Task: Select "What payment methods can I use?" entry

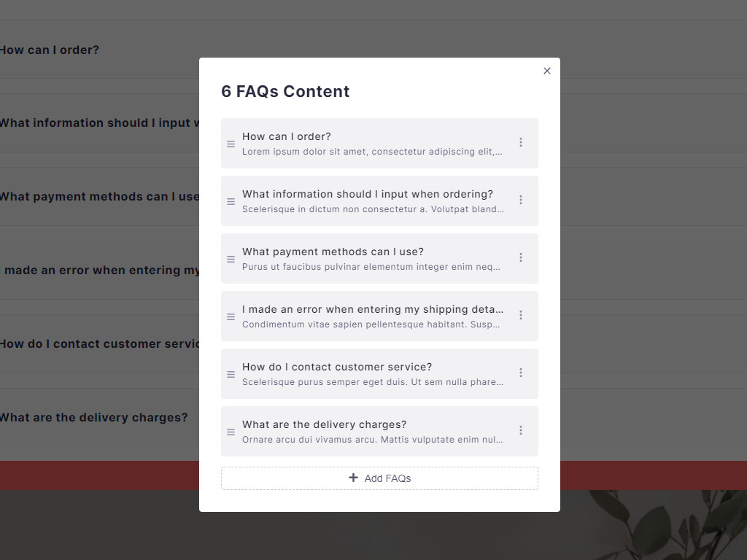Action: [x=379, y=259]
